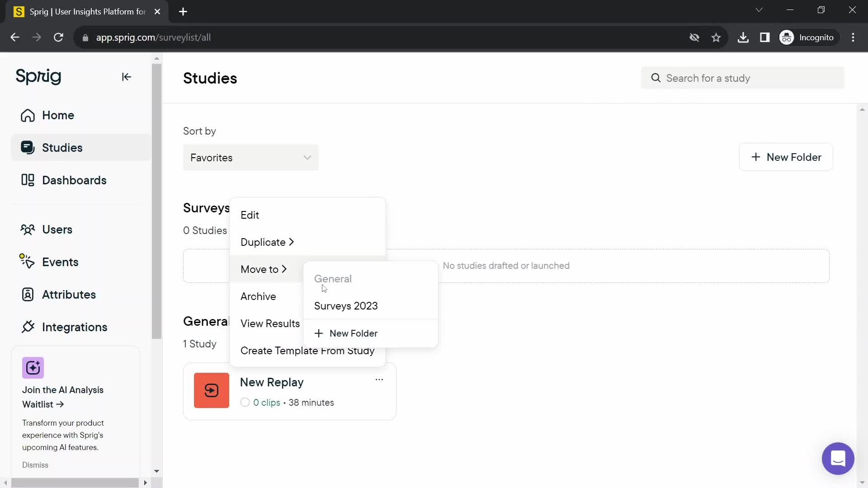Click the AI Analysis Waitlist icon
868x488 pixels.
pos(33,369)
